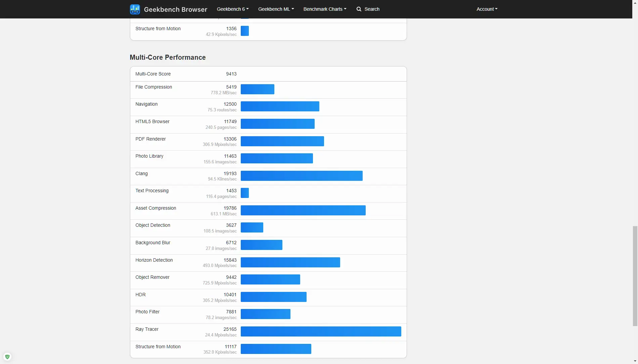Select the Object Detection label
The width and height of the screenshot is (638, 364).
[153, 225]
